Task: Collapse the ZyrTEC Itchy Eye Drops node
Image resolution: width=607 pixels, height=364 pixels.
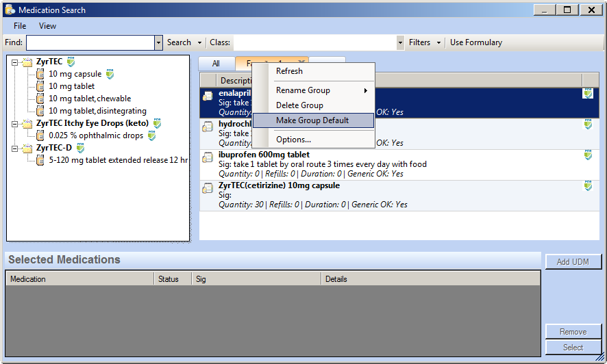Action: [x=14, y=124]
